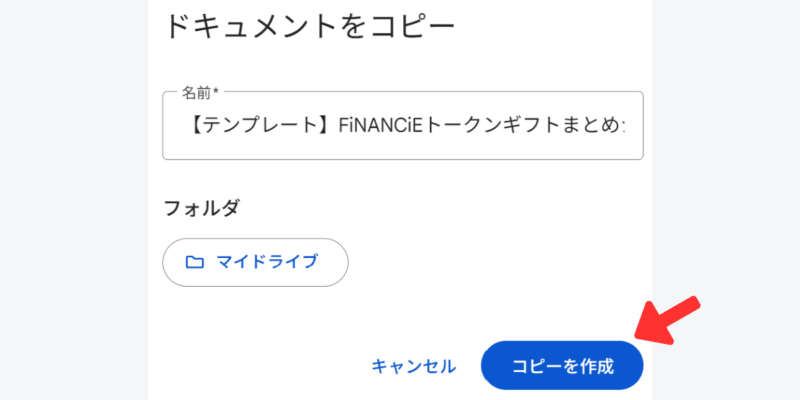The image size is (800, 400).
Task: Click the asterisk beside 名前 label
Action: [x=215, y=92]
